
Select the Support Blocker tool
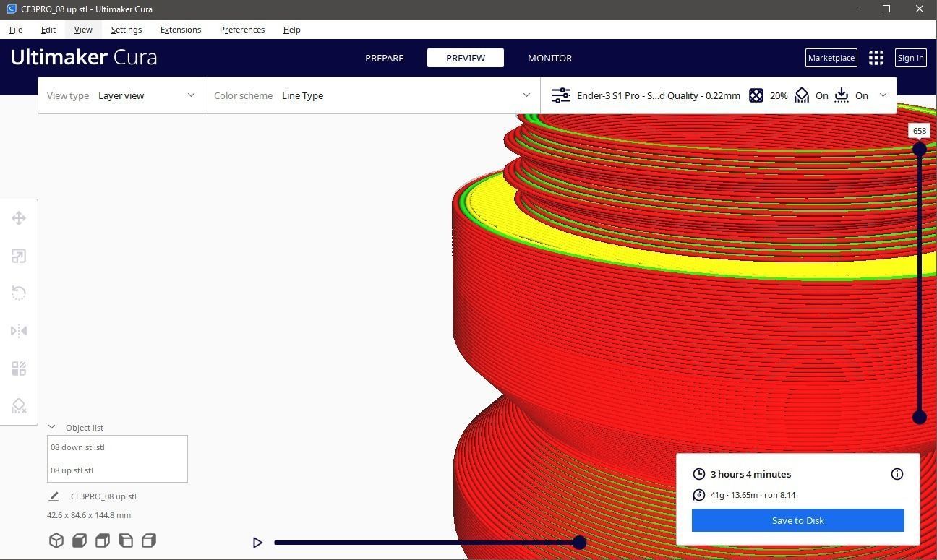19,406
